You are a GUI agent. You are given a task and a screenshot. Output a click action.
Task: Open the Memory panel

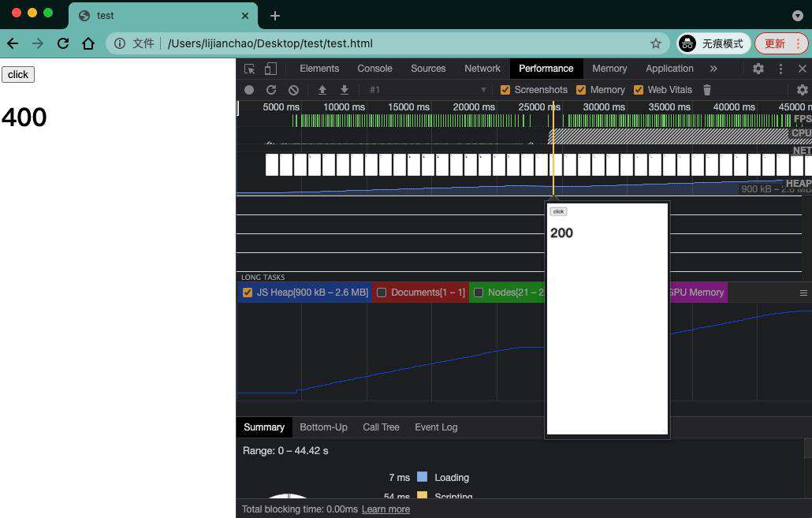point(609,69)
